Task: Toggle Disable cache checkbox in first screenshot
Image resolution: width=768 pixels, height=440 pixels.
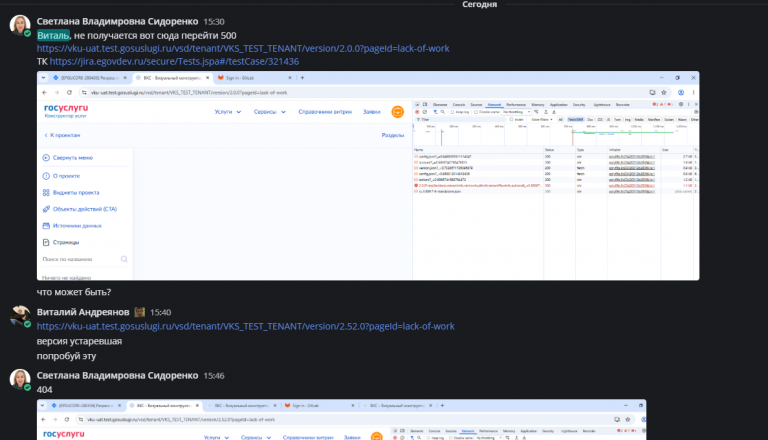Action: 476,112
